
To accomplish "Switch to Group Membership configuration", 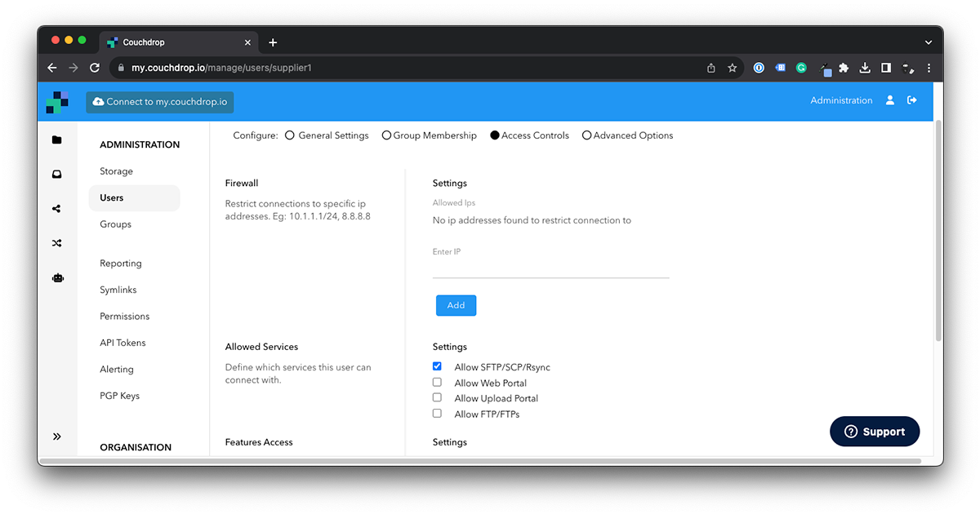I will click(x=386, y=135).
